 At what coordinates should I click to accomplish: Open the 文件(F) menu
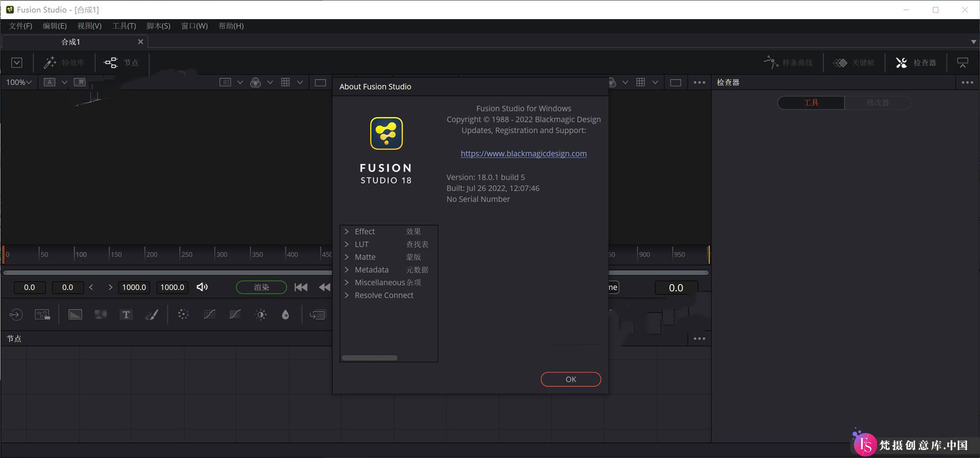(21, 25)
